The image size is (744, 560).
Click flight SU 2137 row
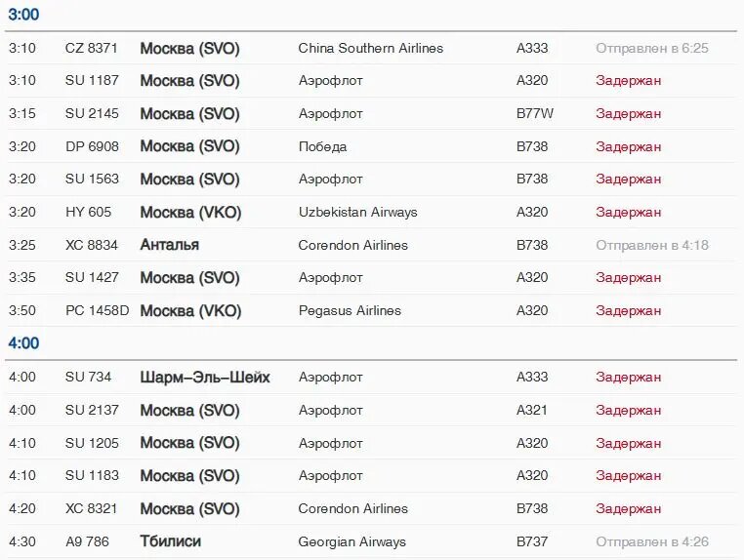92,411
